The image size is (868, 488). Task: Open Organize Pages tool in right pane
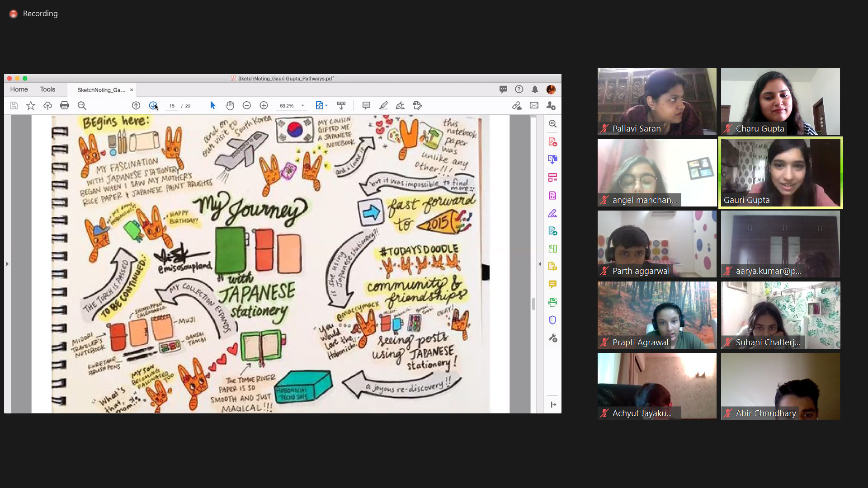[x=552, y=178]
